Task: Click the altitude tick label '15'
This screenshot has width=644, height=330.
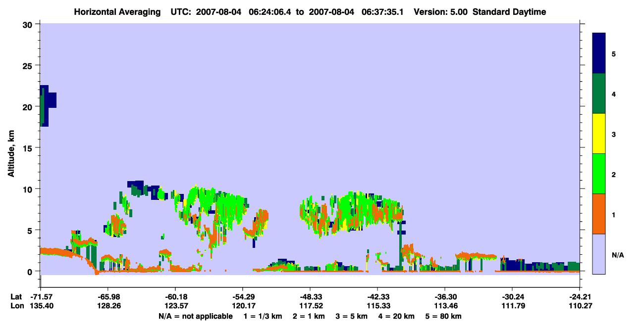Action: click(x=28, y=148)
